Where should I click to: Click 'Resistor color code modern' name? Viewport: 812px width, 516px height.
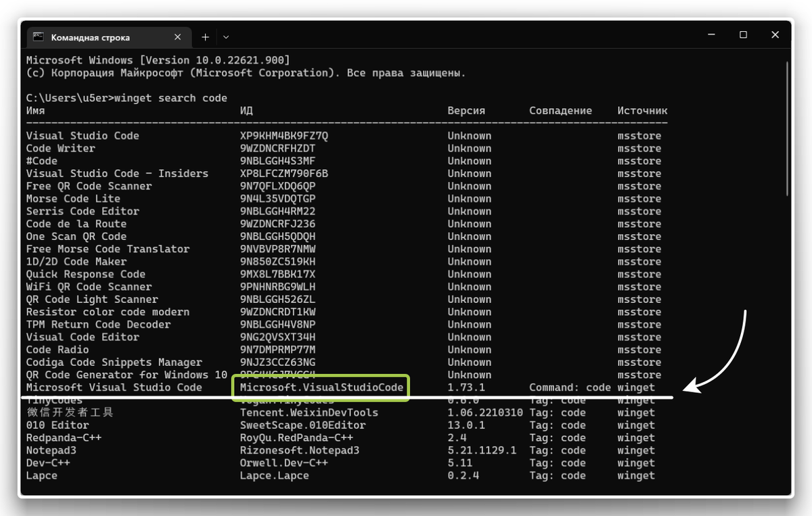click(108, 312)
